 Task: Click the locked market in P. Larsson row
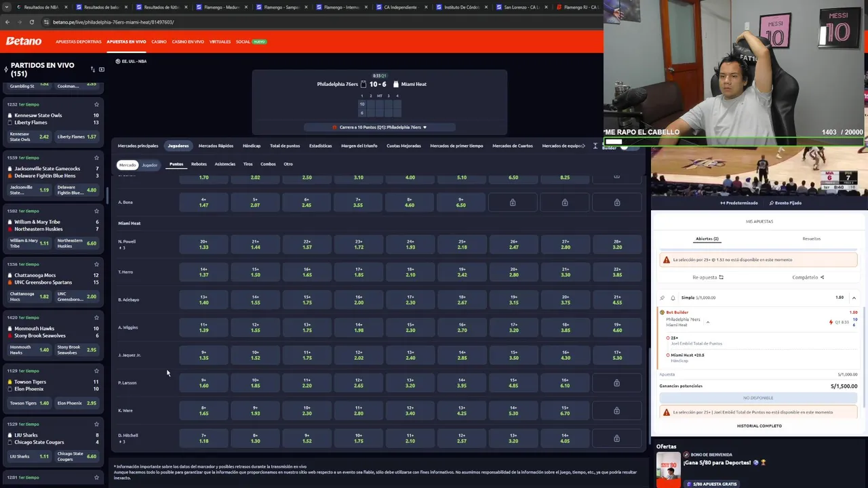pos(616,383)
